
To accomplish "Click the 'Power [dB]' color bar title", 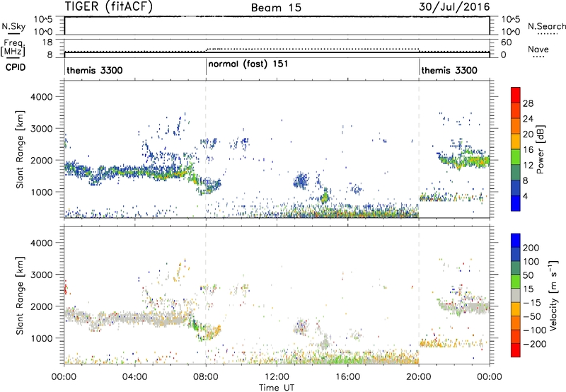I will click(540, 150).
